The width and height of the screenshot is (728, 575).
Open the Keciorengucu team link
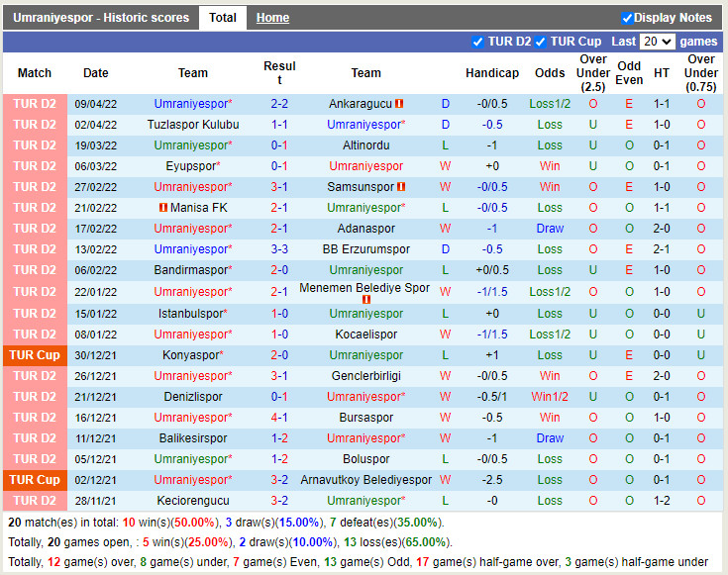[x=193, y=501]
